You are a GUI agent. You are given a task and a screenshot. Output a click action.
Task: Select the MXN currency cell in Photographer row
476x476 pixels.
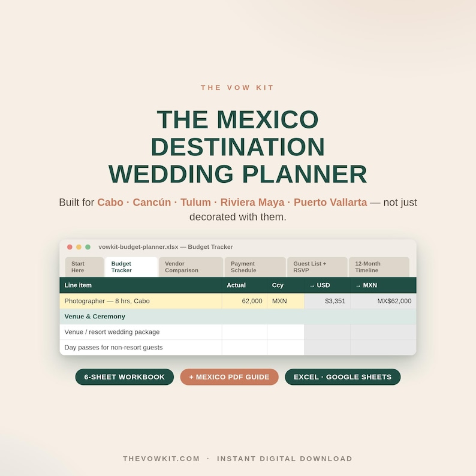tap(285, 301)
